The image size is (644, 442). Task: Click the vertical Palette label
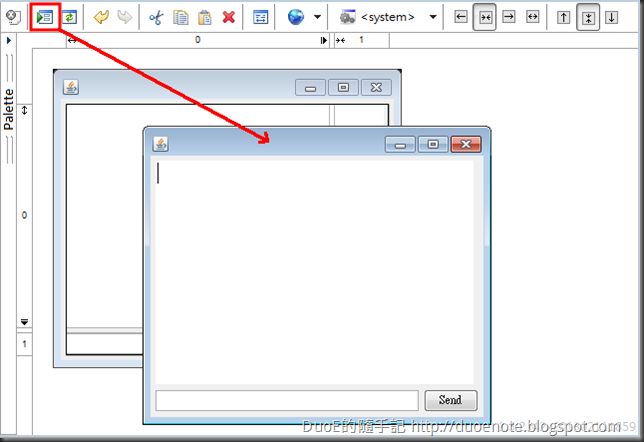point(8,109)
